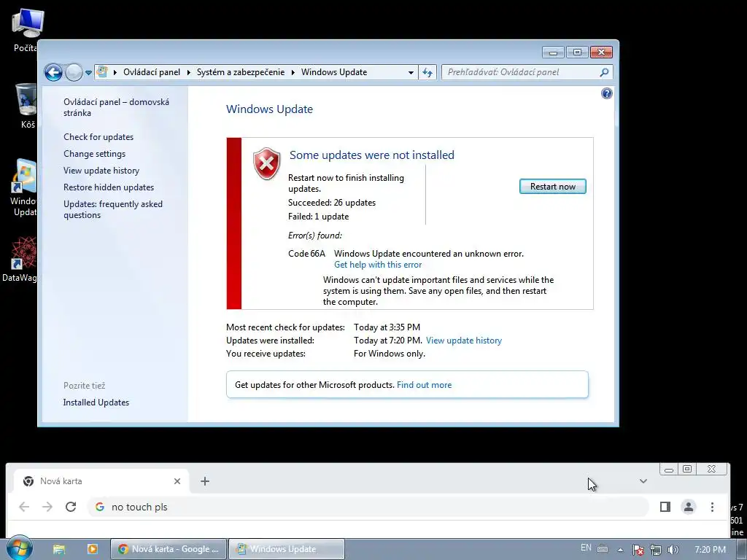Click the Forward arrow in Control Panel
This screenshot has height=560, width=747.
(74, 72)
